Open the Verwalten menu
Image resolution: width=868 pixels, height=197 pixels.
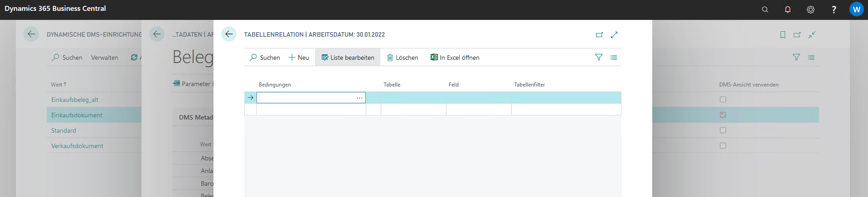tap(104, 58)
